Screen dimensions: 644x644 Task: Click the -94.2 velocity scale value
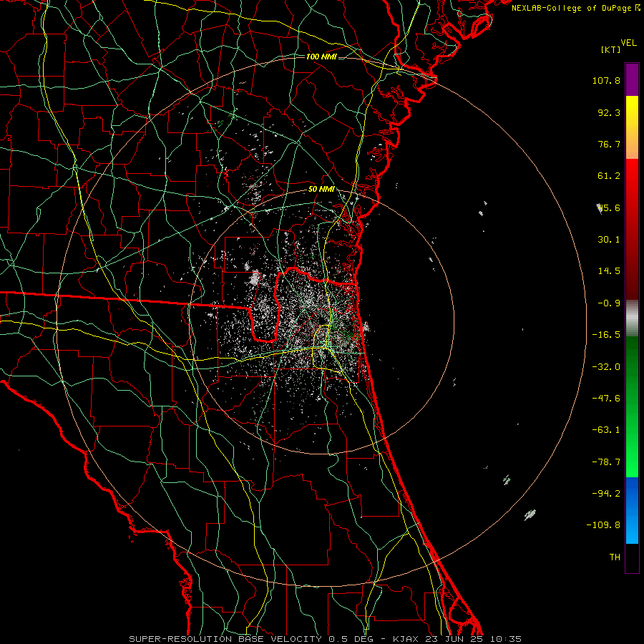[606, 493]
